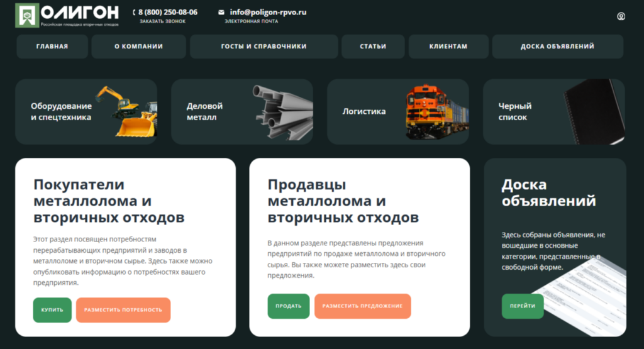
Task: Click the green Продать button
Action: pos(288,306)
